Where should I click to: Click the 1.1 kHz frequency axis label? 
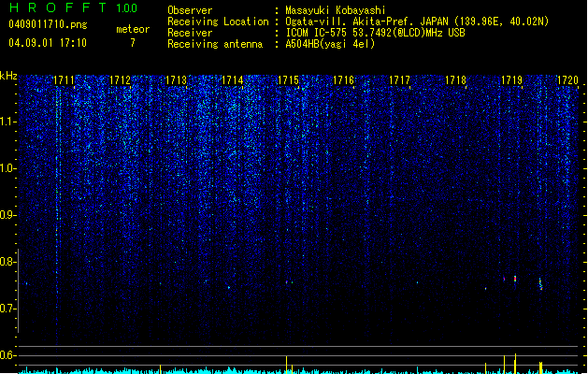click(x=7, y=122)
